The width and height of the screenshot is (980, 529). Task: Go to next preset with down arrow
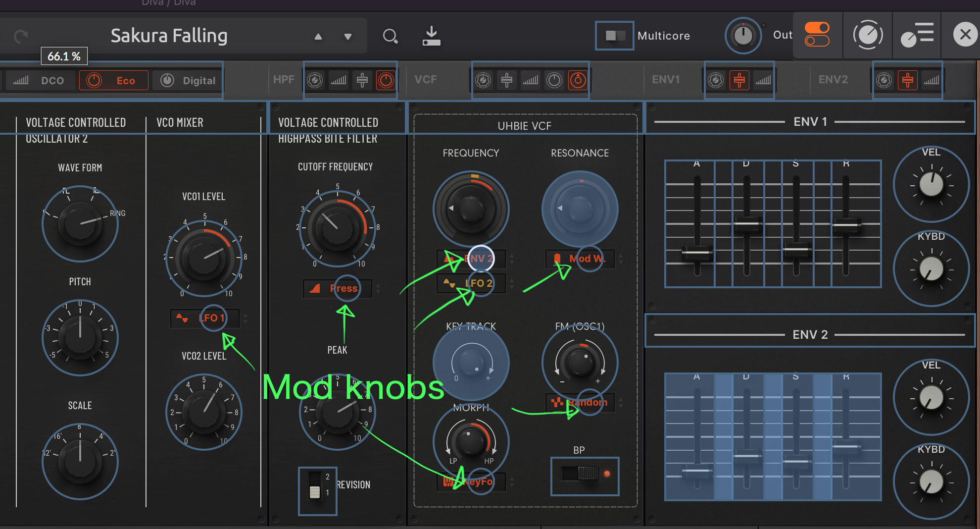348,37
